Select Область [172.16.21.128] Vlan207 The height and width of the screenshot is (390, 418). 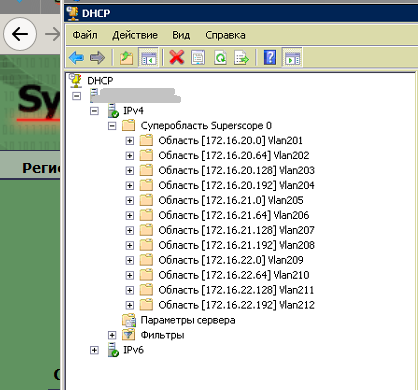(x=236, y=230)
